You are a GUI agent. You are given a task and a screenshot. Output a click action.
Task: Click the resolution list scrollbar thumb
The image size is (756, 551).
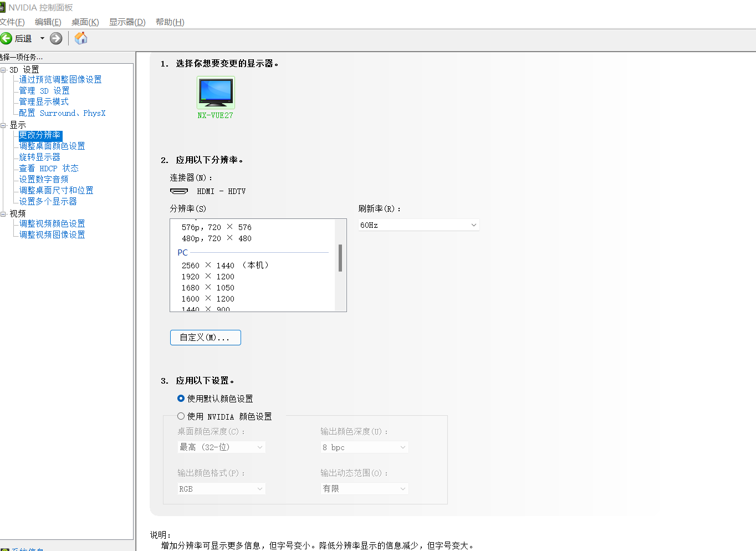pos(340,258)
